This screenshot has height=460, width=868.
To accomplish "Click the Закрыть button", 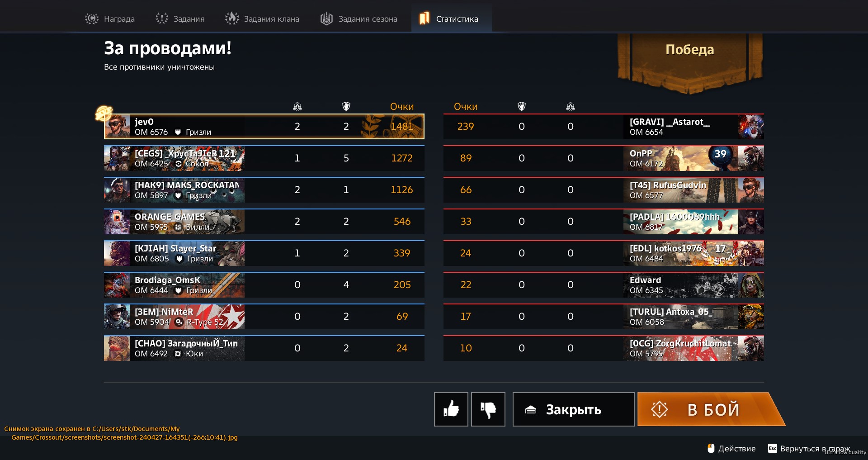I will pyautogui.click(x=573, y=409).
